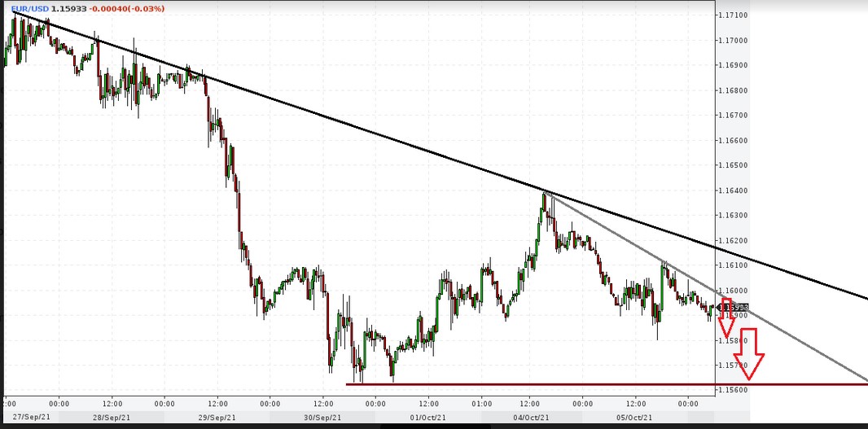
Task: Click the red -0.00040(-0.03%) change text
Action: pyautogui.click(x=125, y=9)
